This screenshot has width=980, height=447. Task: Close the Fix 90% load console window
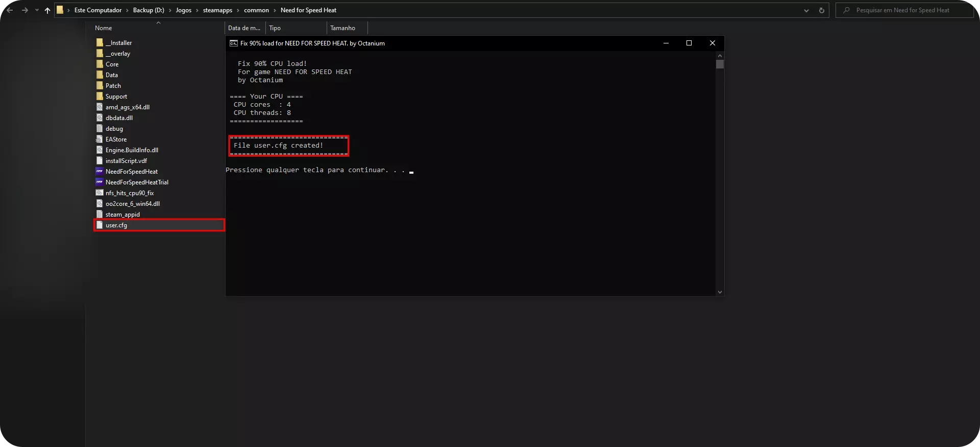click(713, 43)
